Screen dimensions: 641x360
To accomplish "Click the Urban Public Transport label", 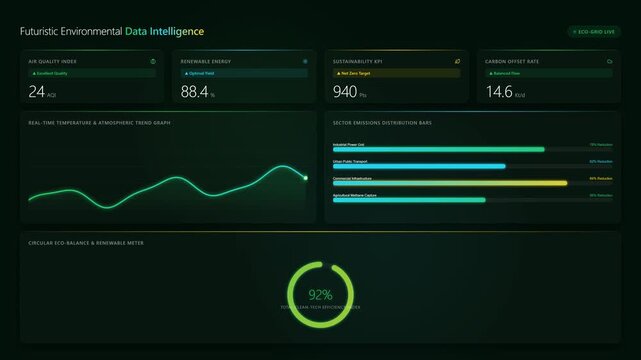I will pos(350,161).
